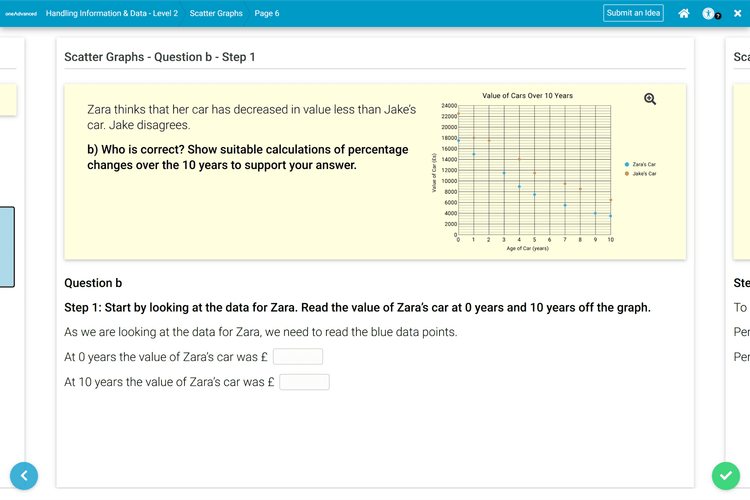Viewport: 750px width, 500px height.
Task: Click the help question mark badge
Action: [x=718, y=16]
